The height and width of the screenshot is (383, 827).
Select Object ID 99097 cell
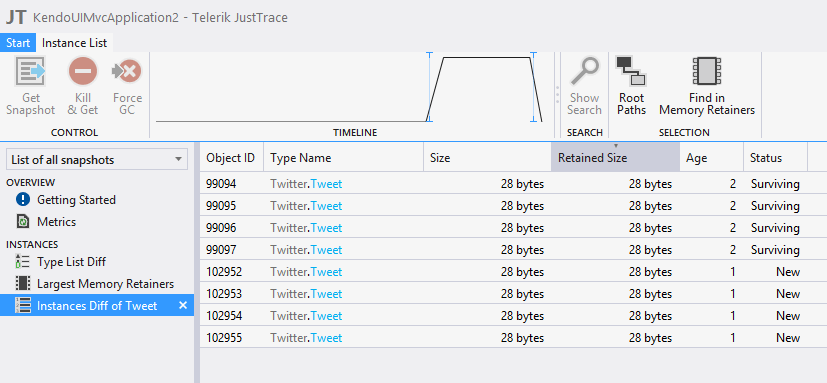221,250
